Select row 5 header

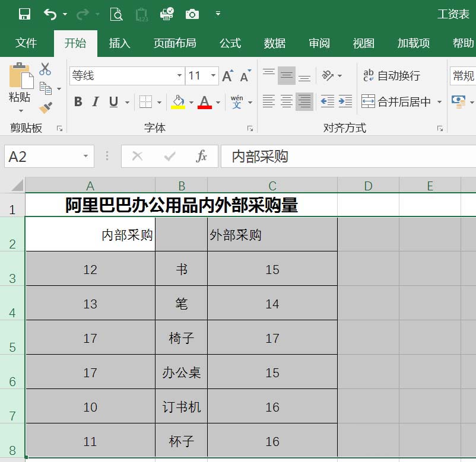pos(12,337)
